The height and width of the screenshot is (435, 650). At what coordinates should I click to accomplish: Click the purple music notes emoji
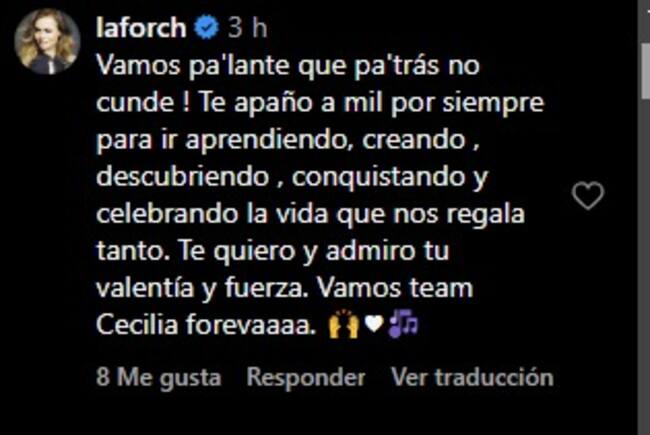click(403, 323)
